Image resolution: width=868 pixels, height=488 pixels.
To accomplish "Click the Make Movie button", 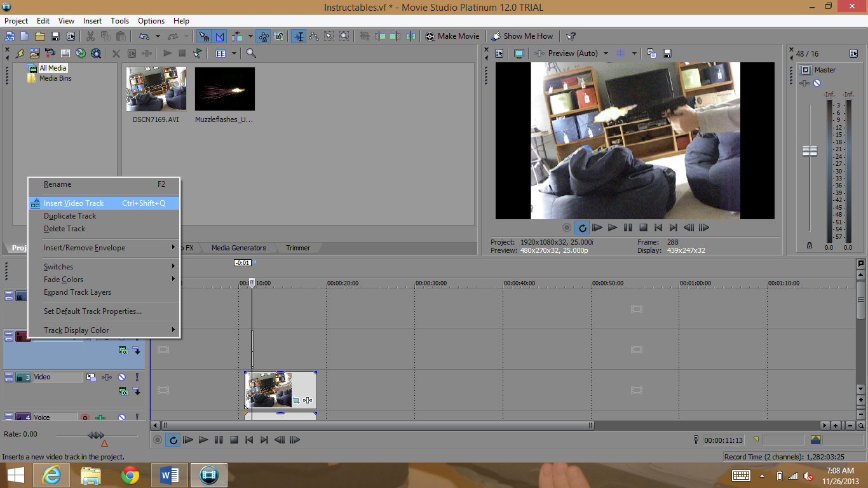I will [452, 36].
